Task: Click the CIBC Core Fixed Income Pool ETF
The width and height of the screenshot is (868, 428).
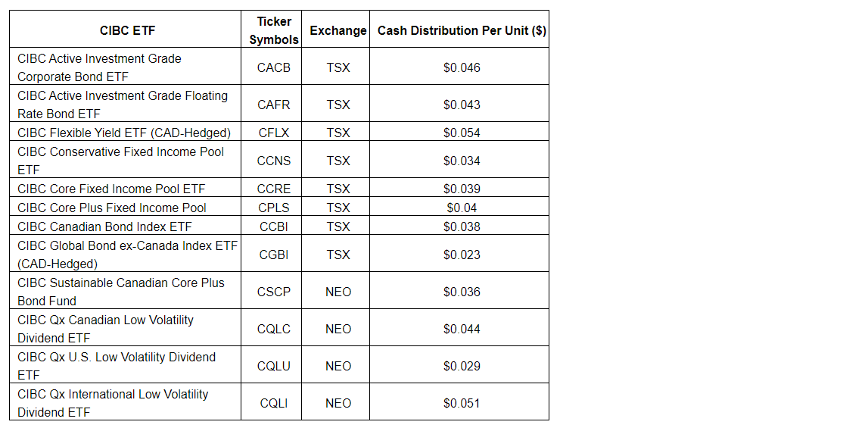Action: click(x=111, y=189)
